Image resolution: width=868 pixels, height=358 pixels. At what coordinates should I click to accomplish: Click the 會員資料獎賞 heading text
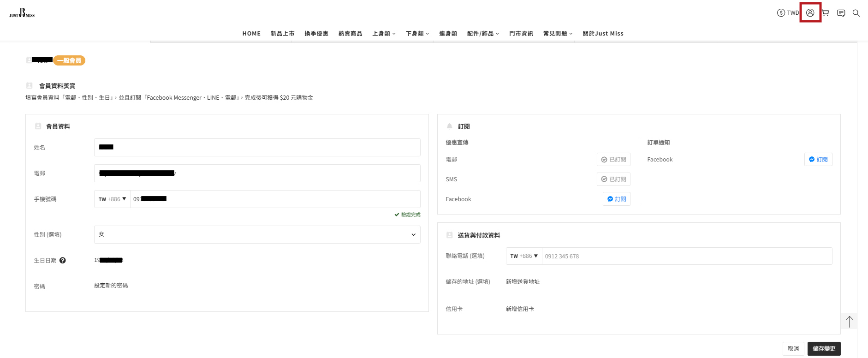(x=57, y=86)
